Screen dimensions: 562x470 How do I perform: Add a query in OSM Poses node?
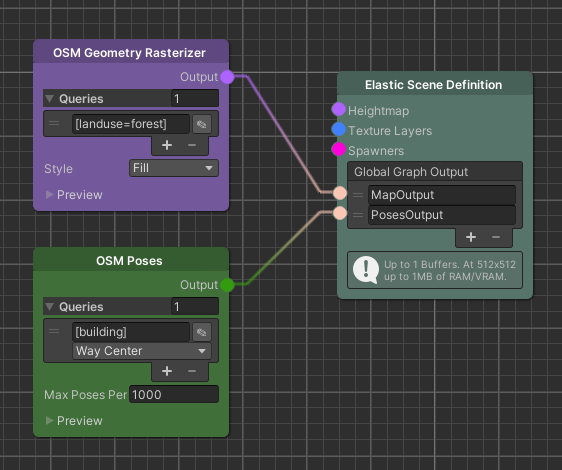click(167, 371)
